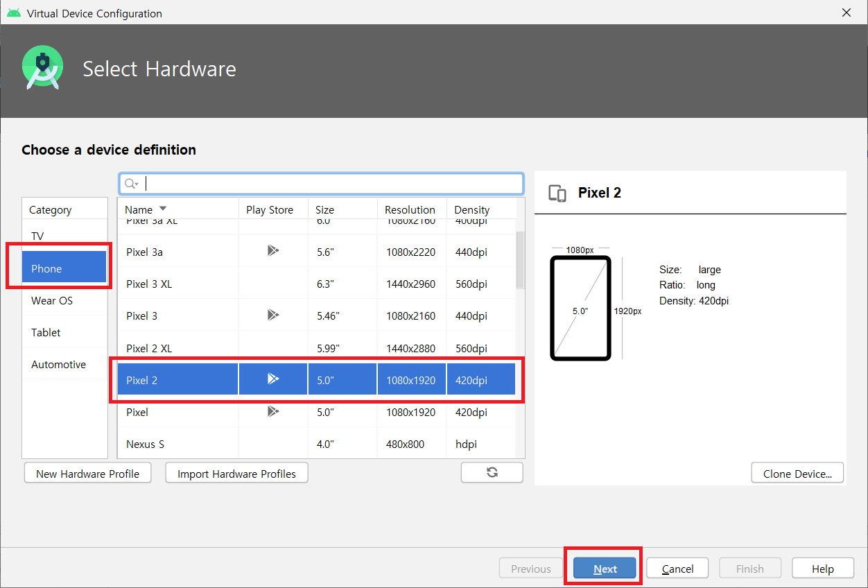Click the Pixel 2 device preview diagram
Screen dimensions: 868x588
point(580,308)
